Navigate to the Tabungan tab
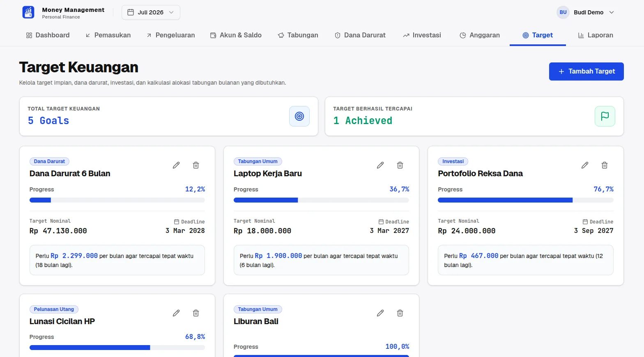 tap(298, 35)
